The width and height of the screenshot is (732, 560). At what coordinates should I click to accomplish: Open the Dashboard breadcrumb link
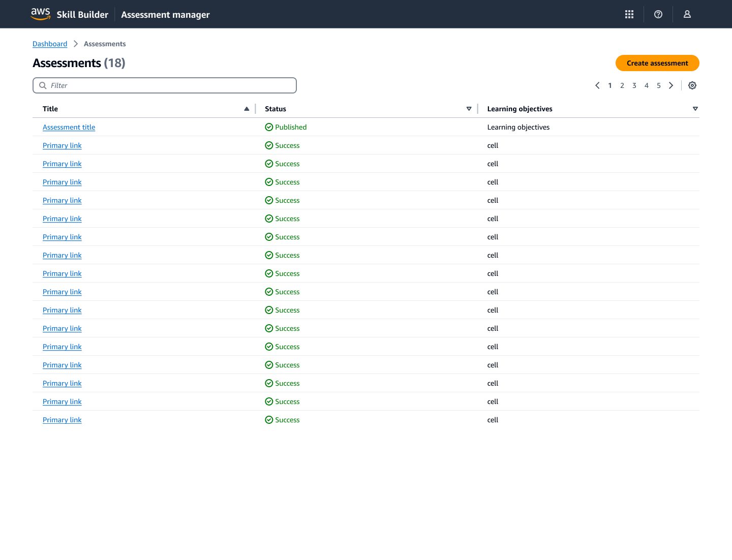50,44
